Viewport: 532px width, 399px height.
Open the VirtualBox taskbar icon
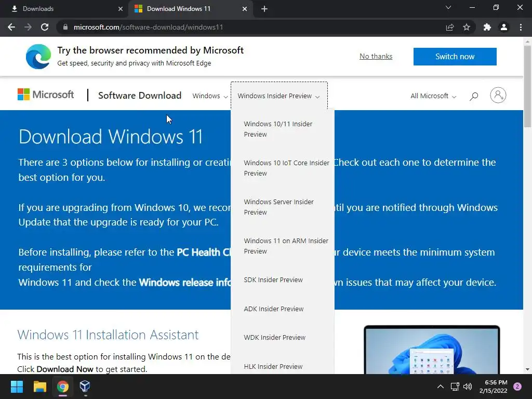[85, 387]
